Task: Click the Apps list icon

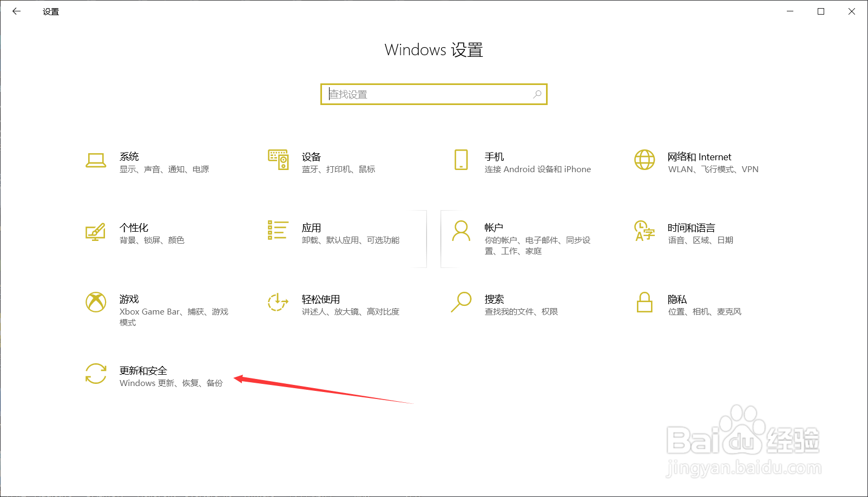Action: 278,230
